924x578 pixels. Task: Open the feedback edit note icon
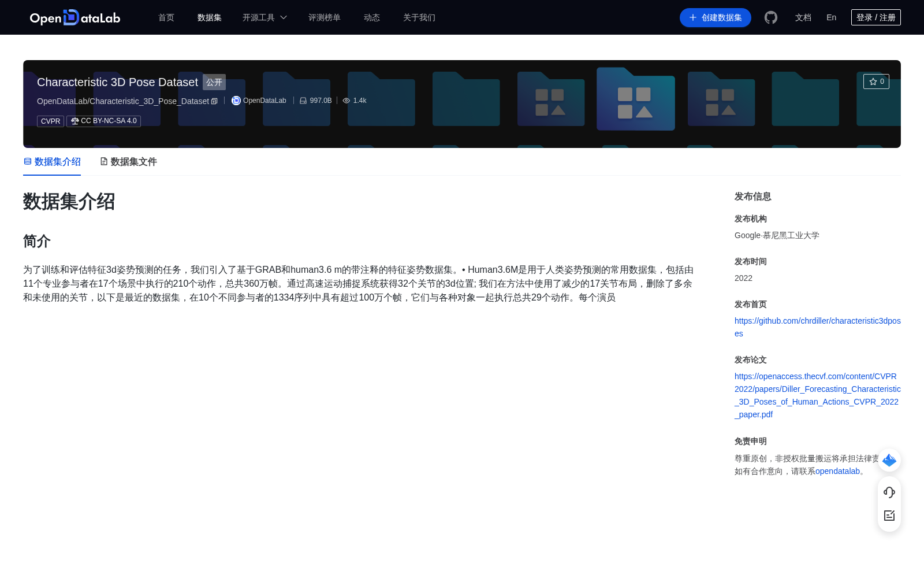(x=889, y=516)
